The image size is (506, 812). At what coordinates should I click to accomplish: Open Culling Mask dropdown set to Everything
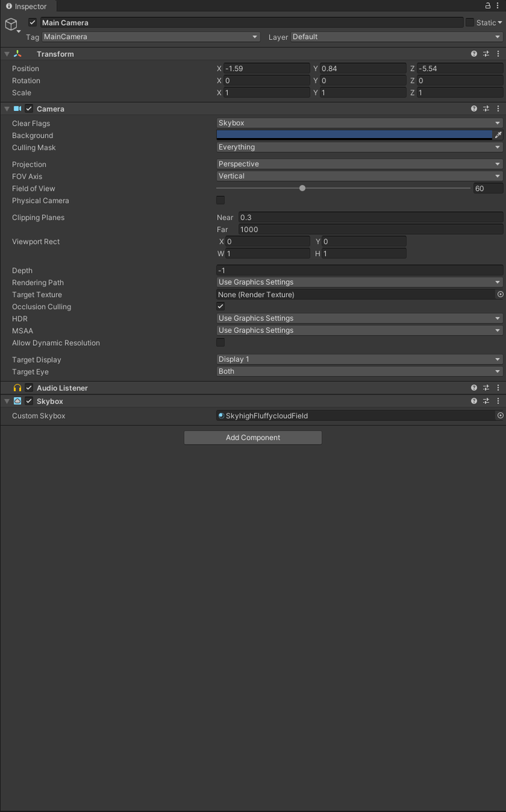click(359, 148)
